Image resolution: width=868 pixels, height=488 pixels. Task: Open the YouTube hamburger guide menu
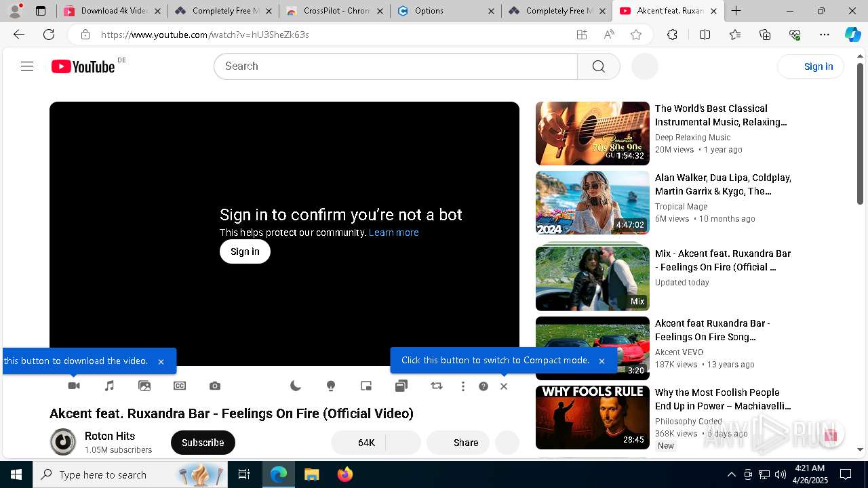click(x=27, y=66)
